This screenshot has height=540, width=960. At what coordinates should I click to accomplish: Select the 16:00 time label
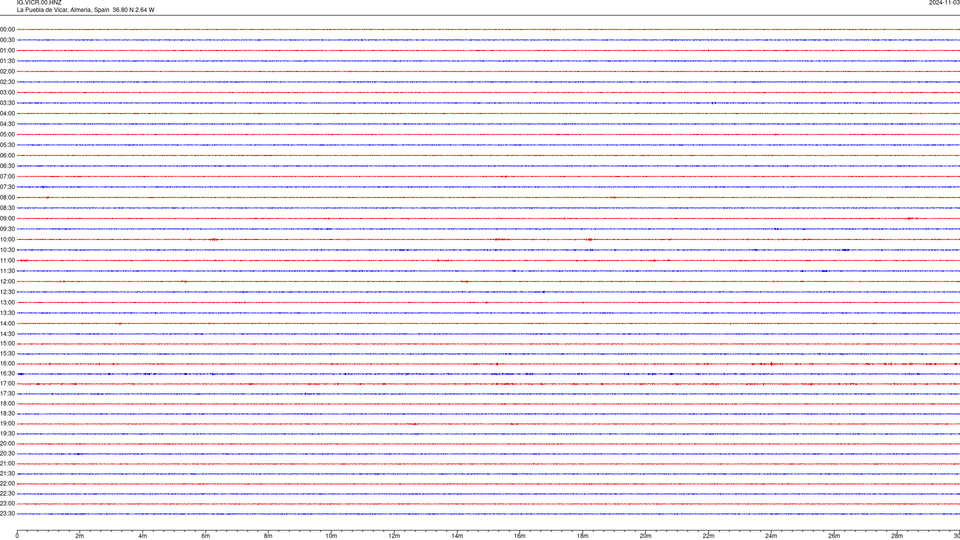click(7, 364)
